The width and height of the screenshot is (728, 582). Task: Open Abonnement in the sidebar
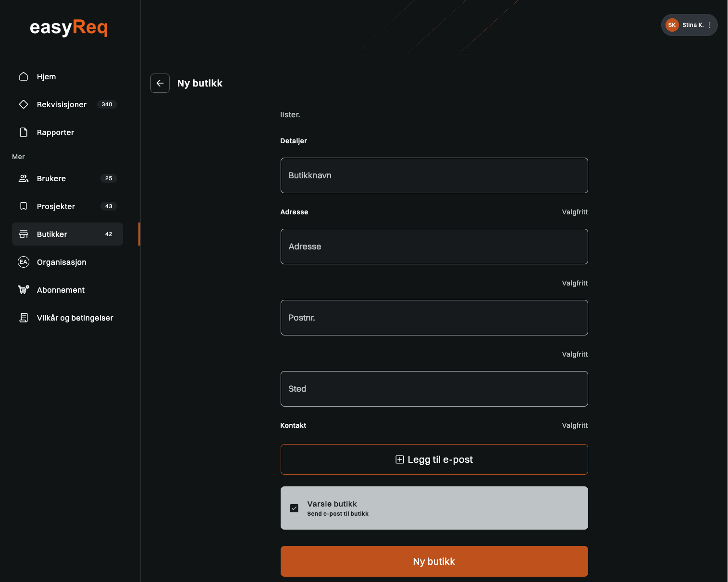tap(67, 290)
